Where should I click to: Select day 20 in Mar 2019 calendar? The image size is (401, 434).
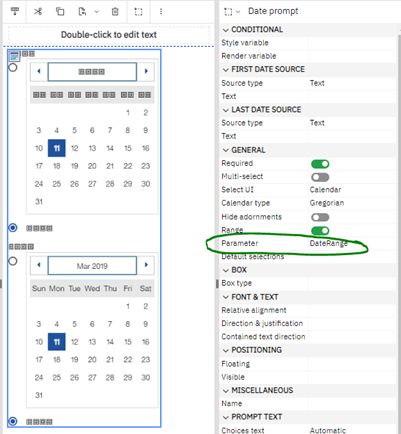click(92, 360)
